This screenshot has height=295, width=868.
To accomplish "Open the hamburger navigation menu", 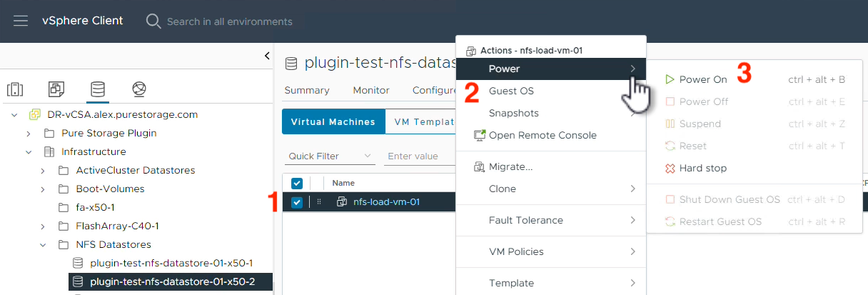I will coord(21,21).
